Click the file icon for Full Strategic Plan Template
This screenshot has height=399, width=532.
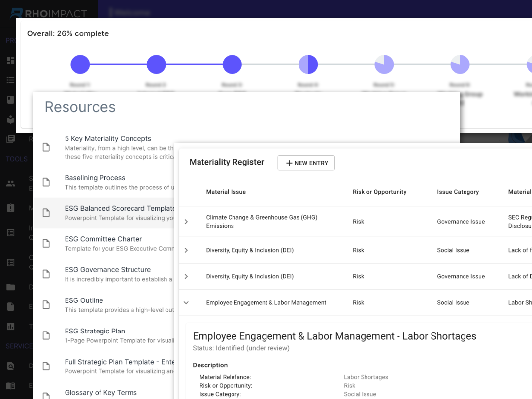click(46, 366)
